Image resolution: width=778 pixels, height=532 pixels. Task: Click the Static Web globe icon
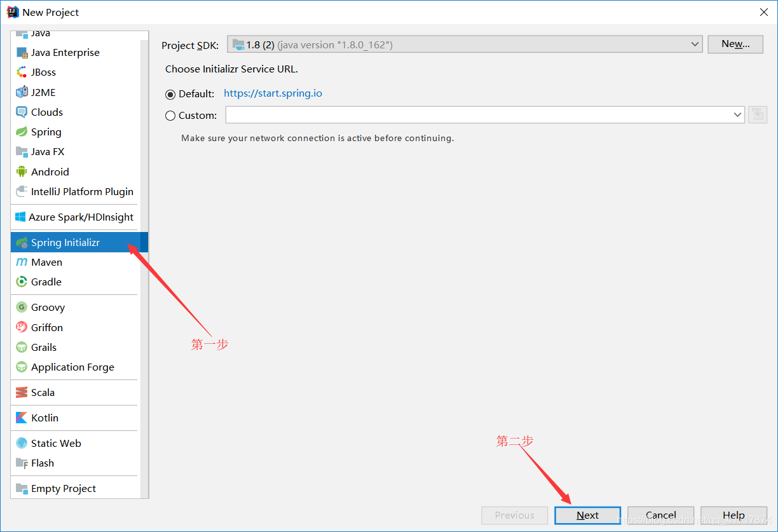point(22,443)
